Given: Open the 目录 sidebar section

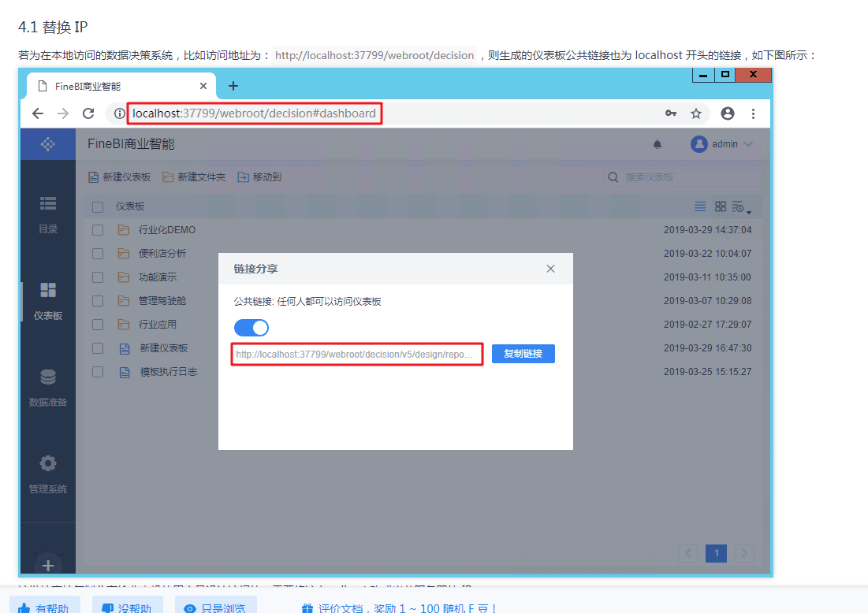Looking at the screenshot, I should (48, 214).
